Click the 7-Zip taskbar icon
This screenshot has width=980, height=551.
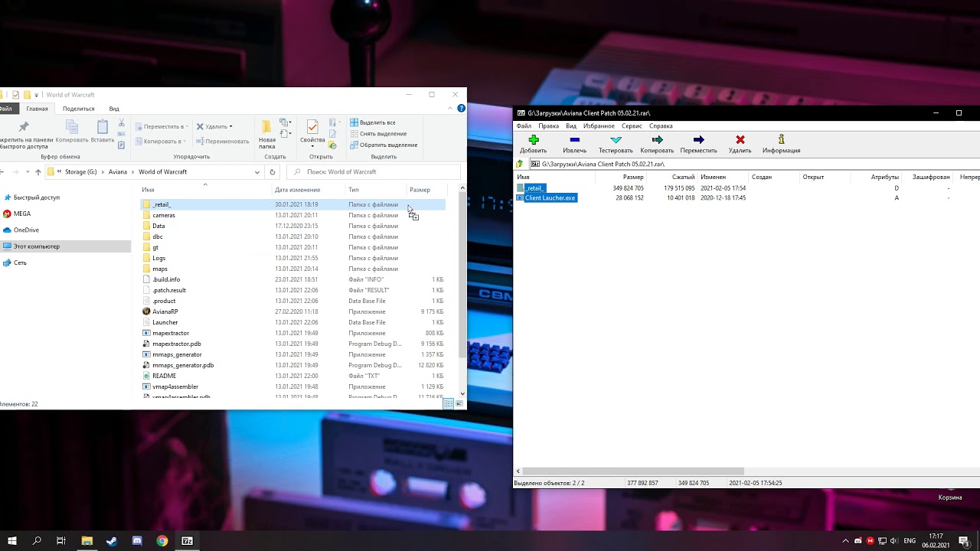(188, 541)
